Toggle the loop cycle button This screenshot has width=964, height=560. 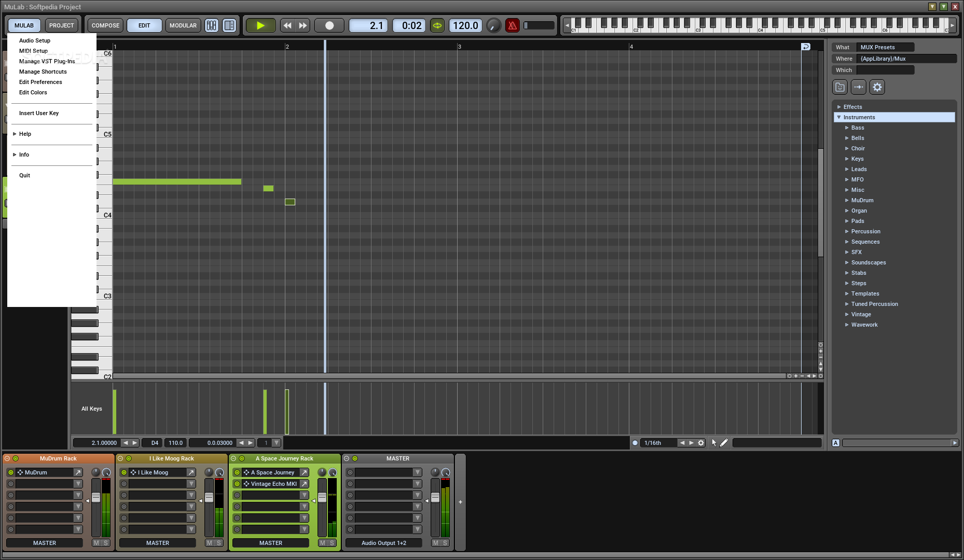[x=437, y=25]
